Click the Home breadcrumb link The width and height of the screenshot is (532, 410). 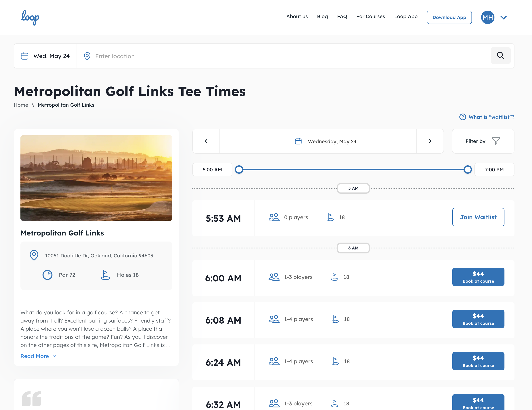tap(21, 105)
